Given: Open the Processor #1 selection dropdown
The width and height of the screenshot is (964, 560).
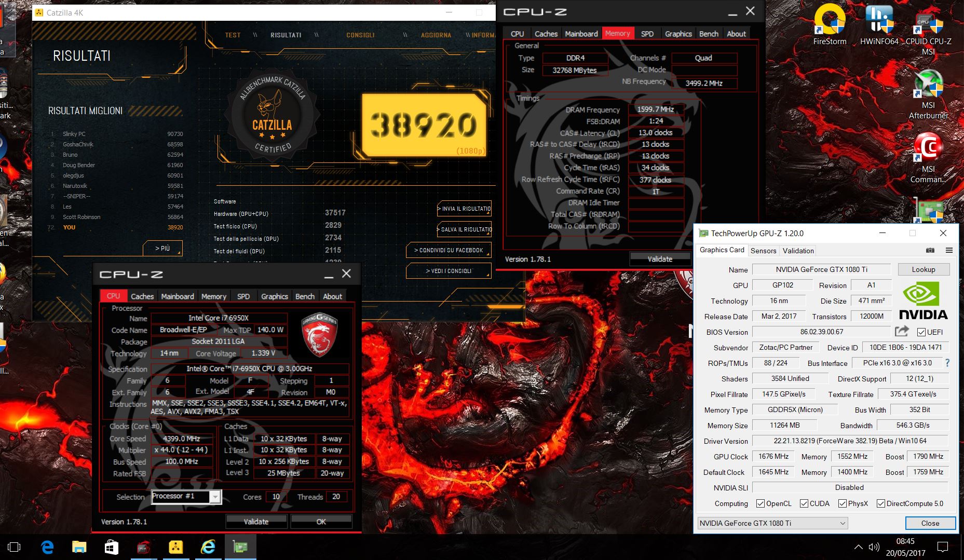Looking at the screenshot, I should click(x=186, y=497).
